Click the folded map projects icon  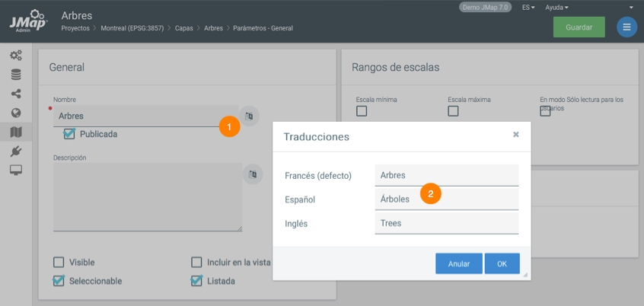point(16,132)
